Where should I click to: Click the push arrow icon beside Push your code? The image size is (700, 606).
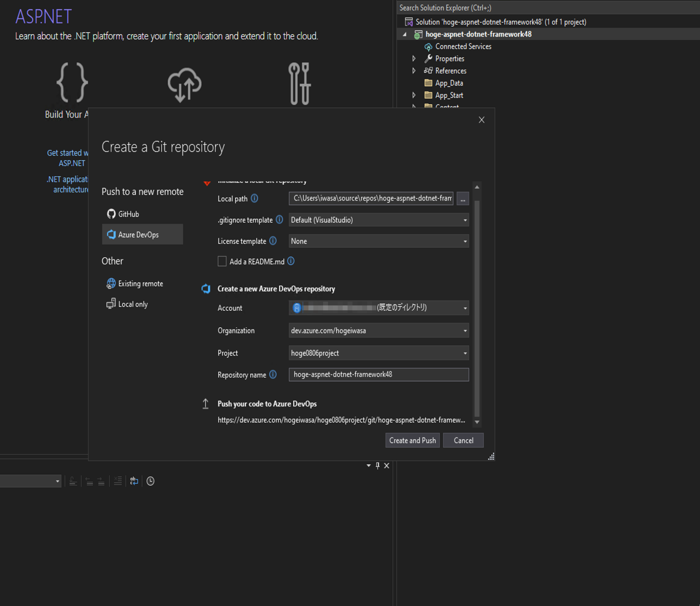[205, 404]
